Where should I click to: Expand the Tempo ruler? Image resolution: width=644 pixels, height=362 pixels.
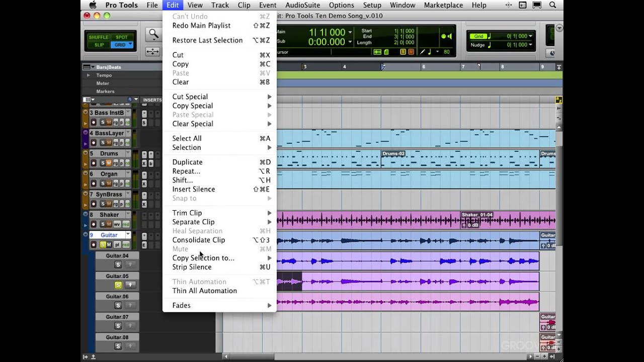(x=89, y=75)
